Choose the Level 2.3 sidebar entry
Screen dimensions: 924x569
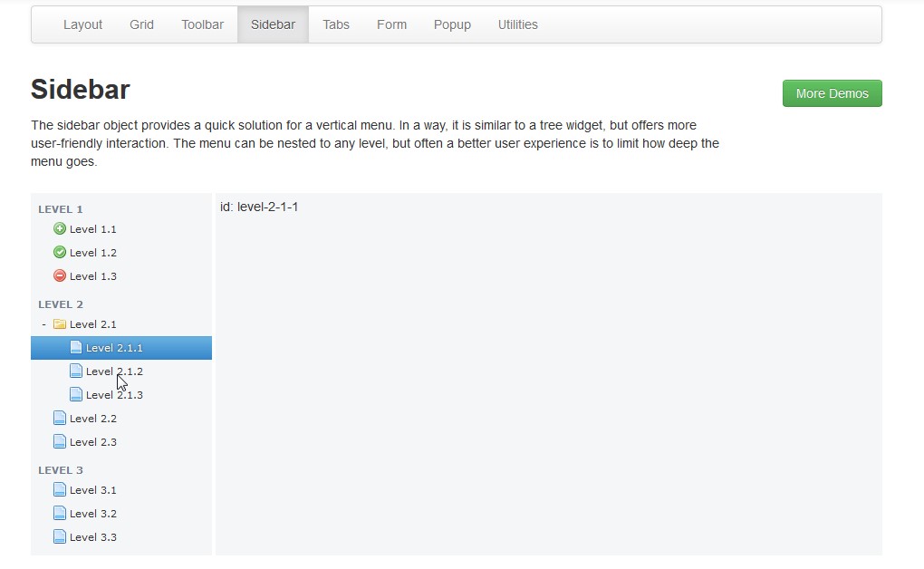pyautogui.click(x=93, y=442)
